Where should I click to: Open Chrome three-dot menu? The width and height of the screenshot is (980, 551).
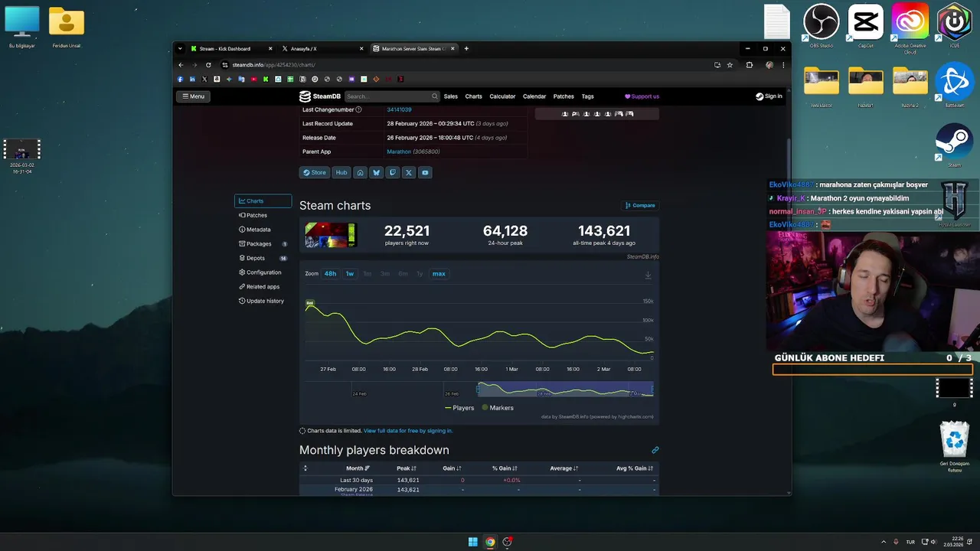782,65
